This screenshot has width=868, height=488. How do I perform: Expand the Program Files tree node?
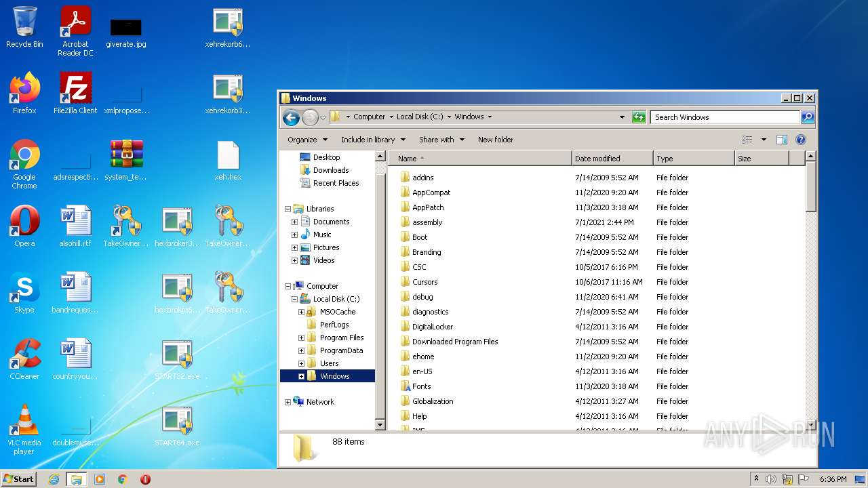302,338
